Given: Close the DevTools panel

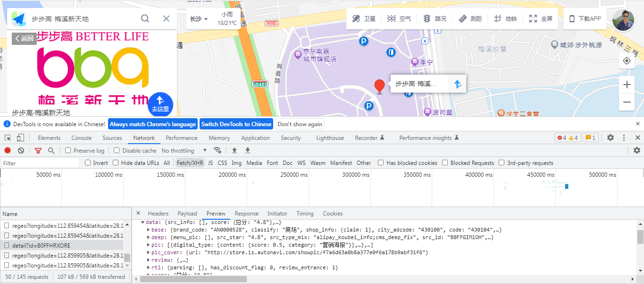Looking at the screenshot, I should click(637, 138).
